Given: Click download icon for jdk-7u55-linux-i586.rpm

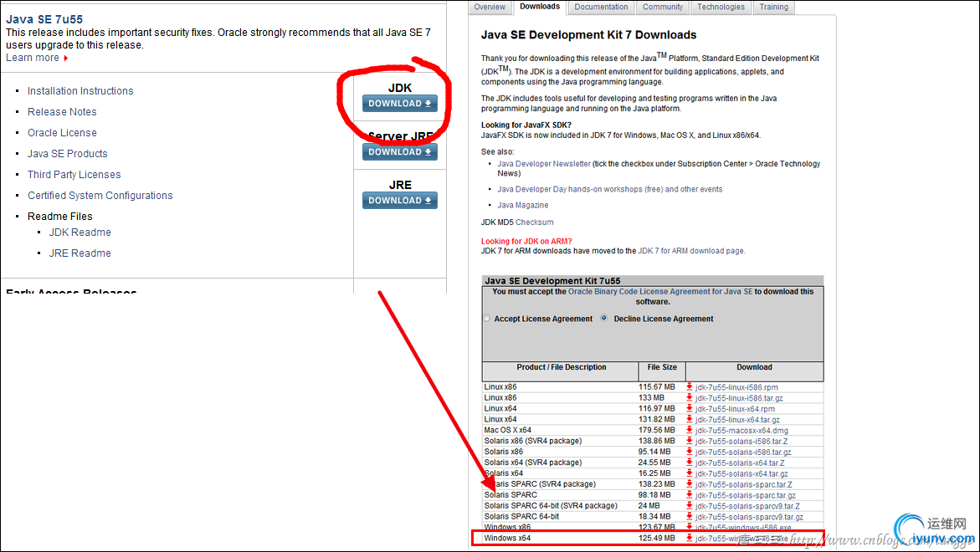Looking at the screenshot, I should (690, 387).
